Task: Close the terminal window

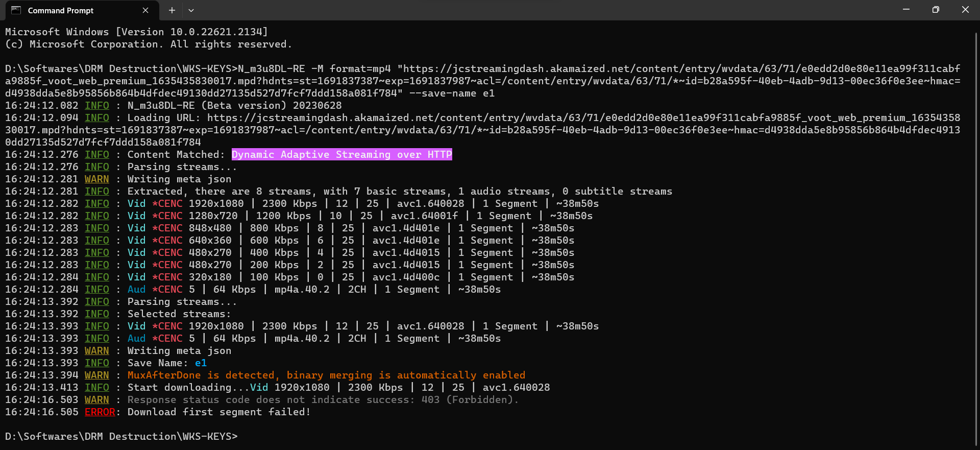Action: pyautogui.click(x=965, y=10)
